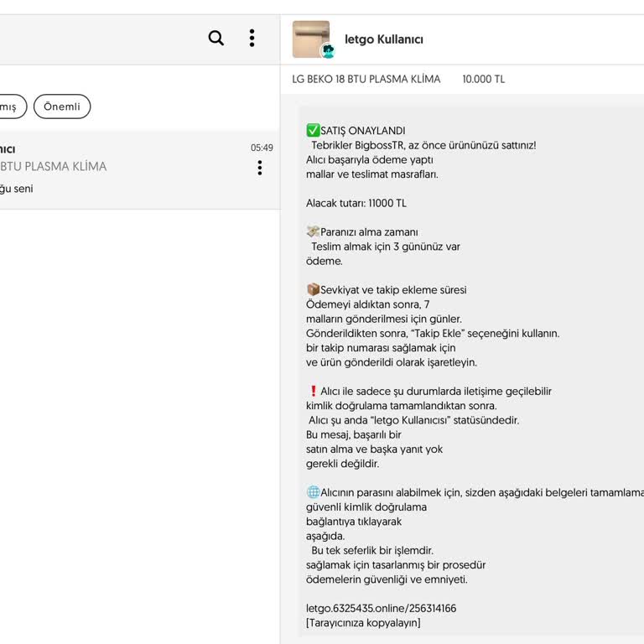Open the inbox three-dot menu
The height and width of the screenshot is (644, 644).
pyautogui.click(x=252, y=38)
